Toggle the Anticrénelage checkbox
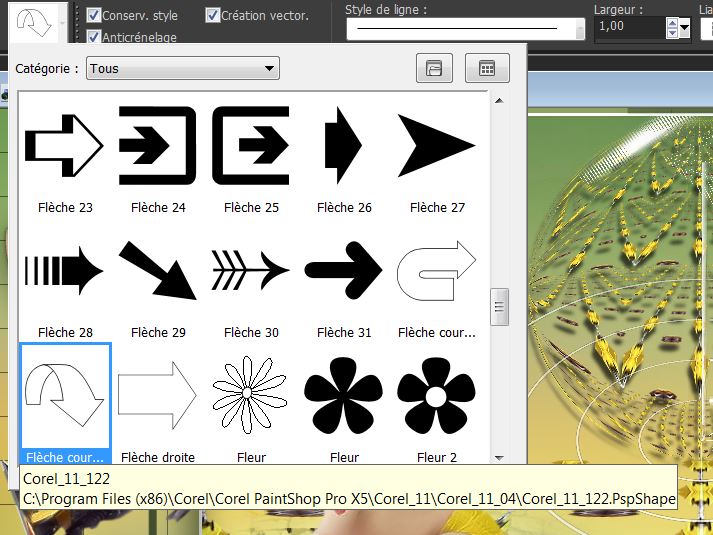The image size is (713, 535). coord(93,36)
